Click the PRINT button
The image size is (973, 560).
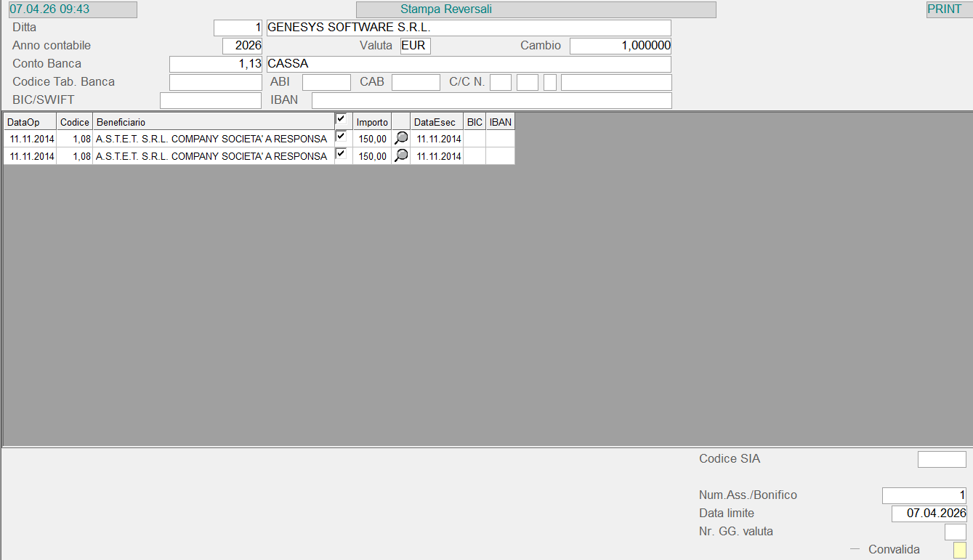point(944,9)
